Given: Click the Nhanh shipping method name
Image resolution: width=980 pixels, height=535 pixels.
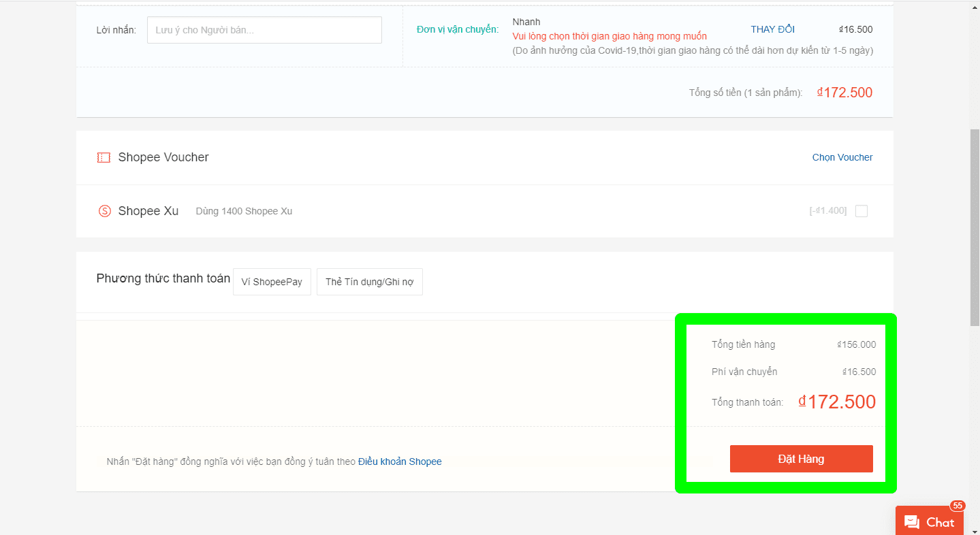Looking at the screenshot, I should tap(526, 22).
